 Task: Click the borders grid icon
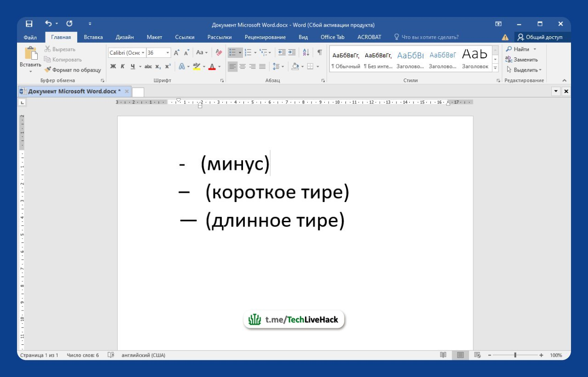coord(310,67)
